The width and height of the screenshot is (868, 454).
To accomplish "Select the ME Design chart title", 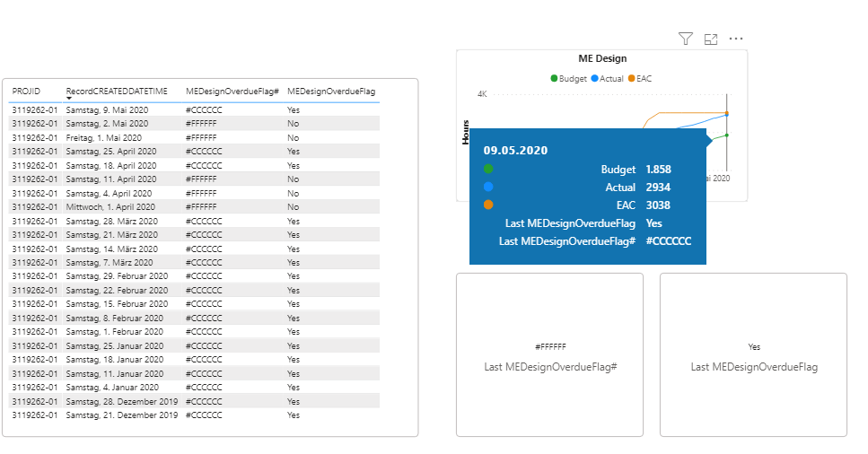I will [602, 58].
